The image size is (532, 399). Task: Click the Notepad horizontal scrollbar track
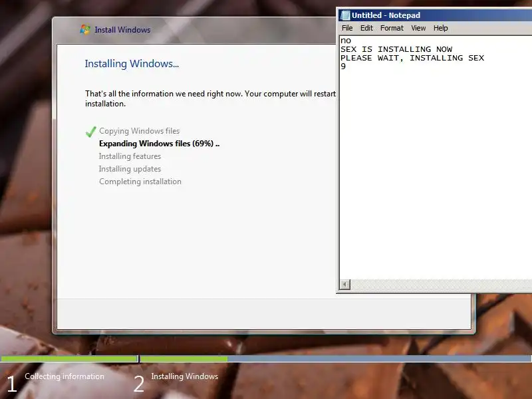tap(441, 285)
